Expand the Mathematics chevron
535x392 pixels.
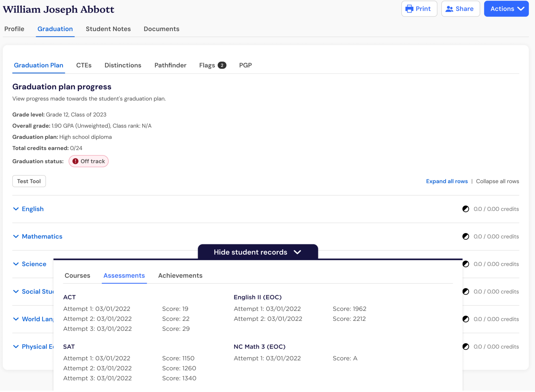(16, 236)
